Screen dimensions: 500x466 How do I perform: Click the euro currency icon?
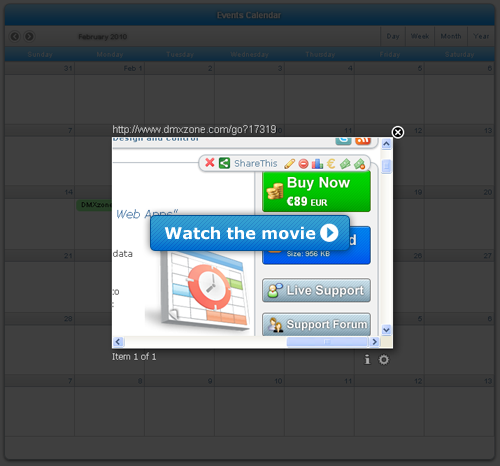tap(331, 164)
